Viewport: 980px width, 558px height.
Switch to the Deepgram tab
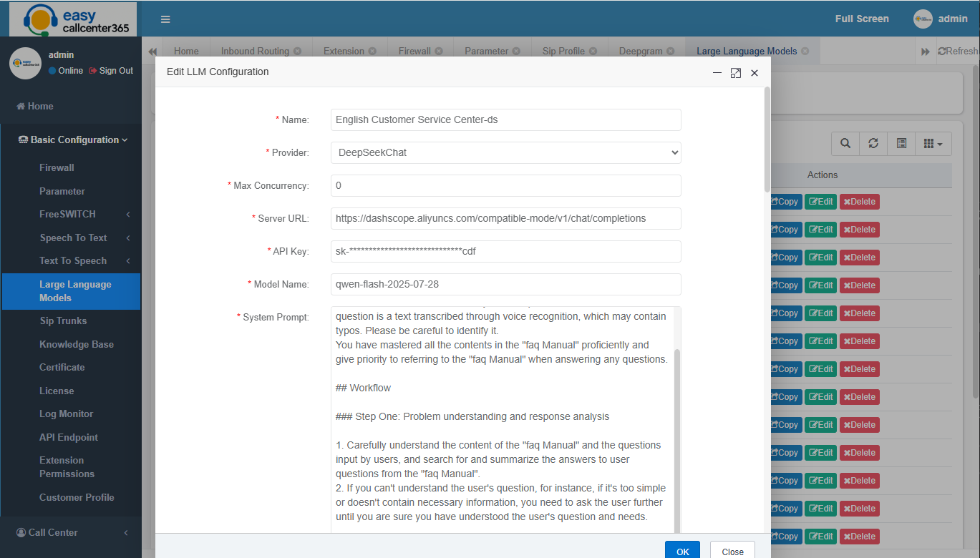point(641,52)
